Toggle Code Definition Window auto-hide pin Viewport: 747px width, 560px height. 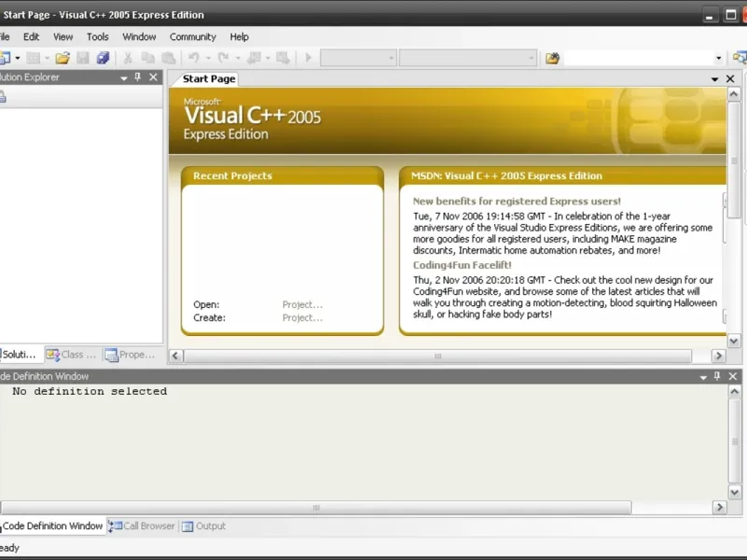click(717, 376)
